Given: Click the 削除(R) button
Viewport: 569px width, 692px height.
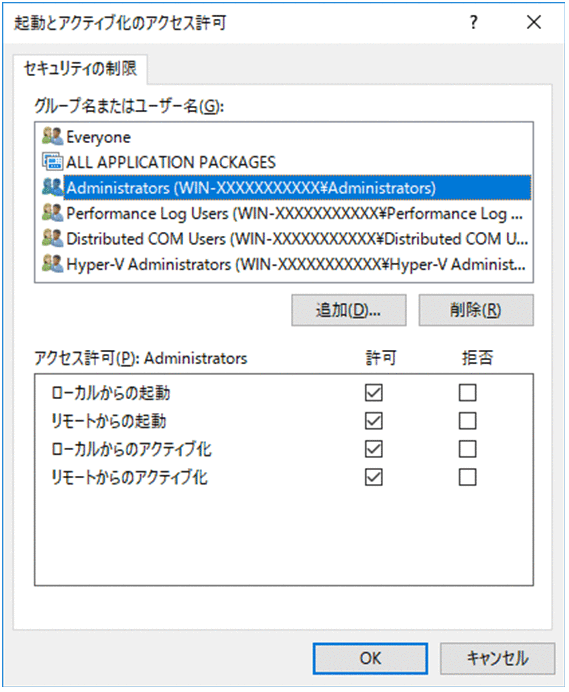Looking at the screenshot, I should pyautogui.click(x=476, y=310).
